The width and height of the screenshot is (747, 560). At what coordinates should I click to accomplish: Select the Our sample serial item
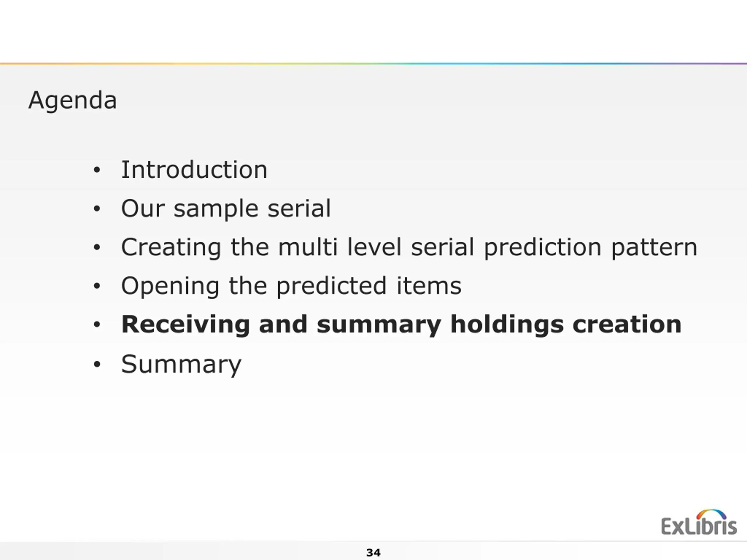[x=226, y=209]
